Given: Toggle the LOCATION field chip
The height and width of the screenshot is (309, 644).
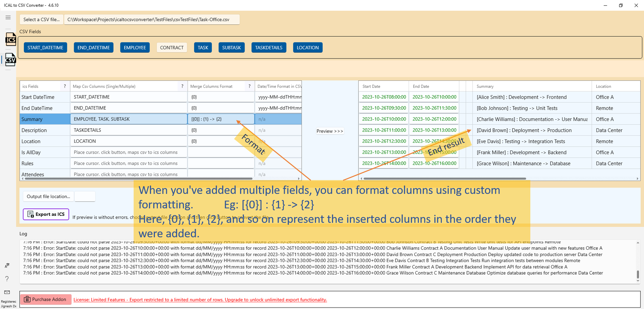Looking at the screenshot, I should tap(308, 48).
